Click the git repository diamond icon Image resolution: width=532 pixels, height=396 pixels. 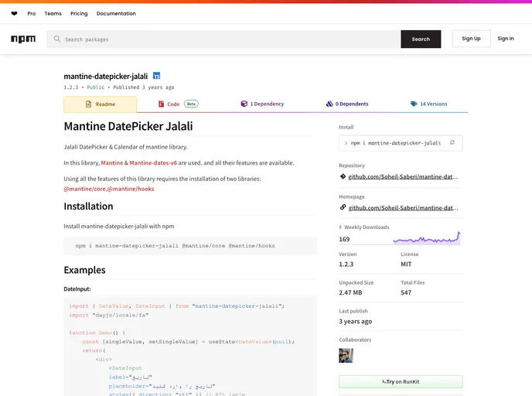click(343, 176)
